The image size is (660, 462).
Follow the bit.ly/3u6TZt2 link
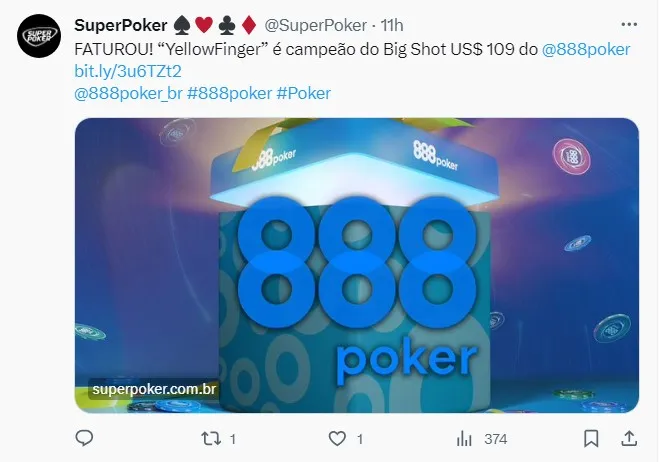pos(128,72)
